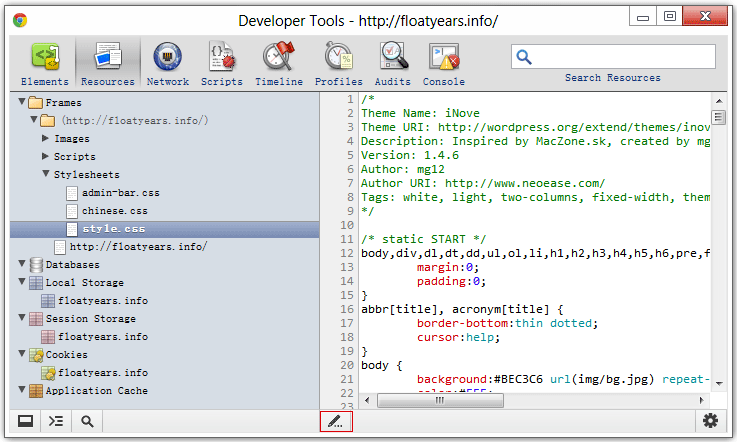Open the Resources panel
This screenshot has width=737, height=442.
point(108,64)
